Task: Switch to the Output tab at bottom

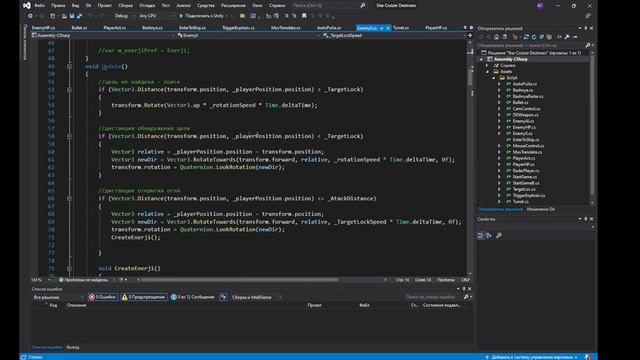Action: 73,347
